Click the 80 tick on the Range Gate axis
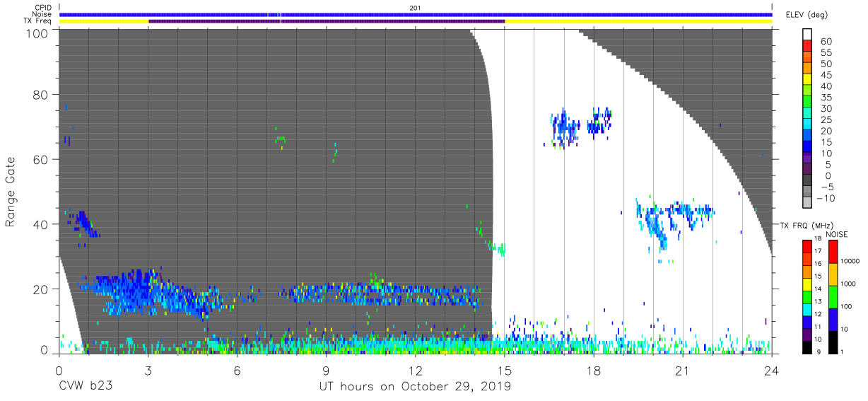 [x=41, y=94]
